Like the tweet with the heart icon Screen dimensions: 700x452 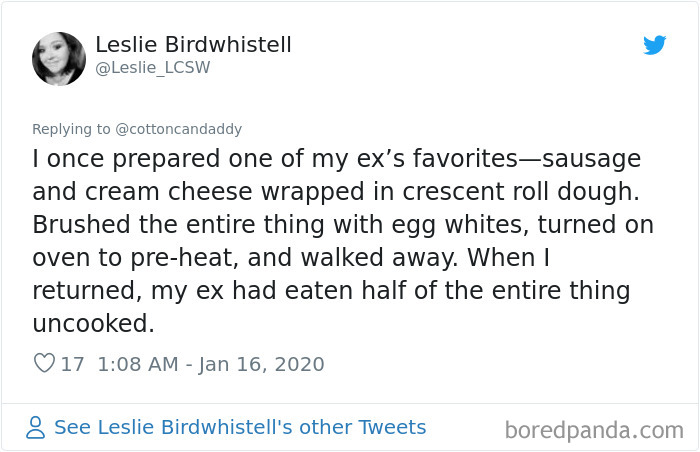[x=44, y=364]
